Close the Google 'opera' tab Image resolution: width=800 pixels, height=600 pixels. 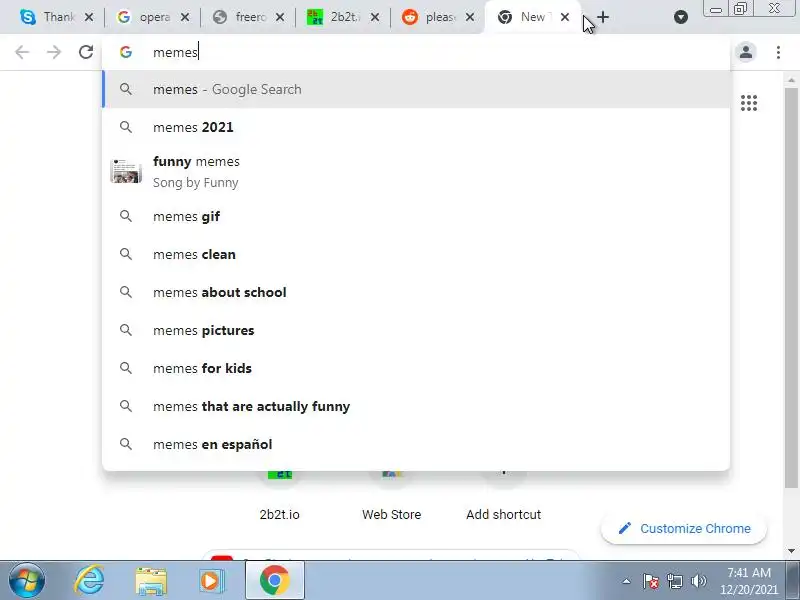tap(185, 17)
